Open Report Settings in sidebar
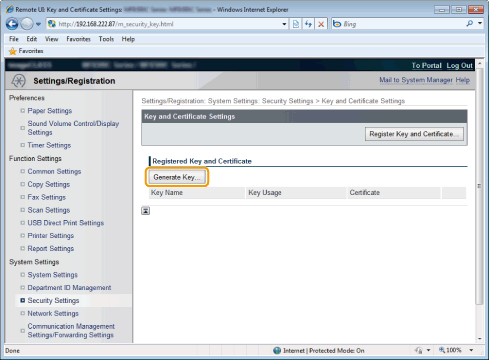The width and height of the screenshot is (489, 360). (x=51, y=249)
